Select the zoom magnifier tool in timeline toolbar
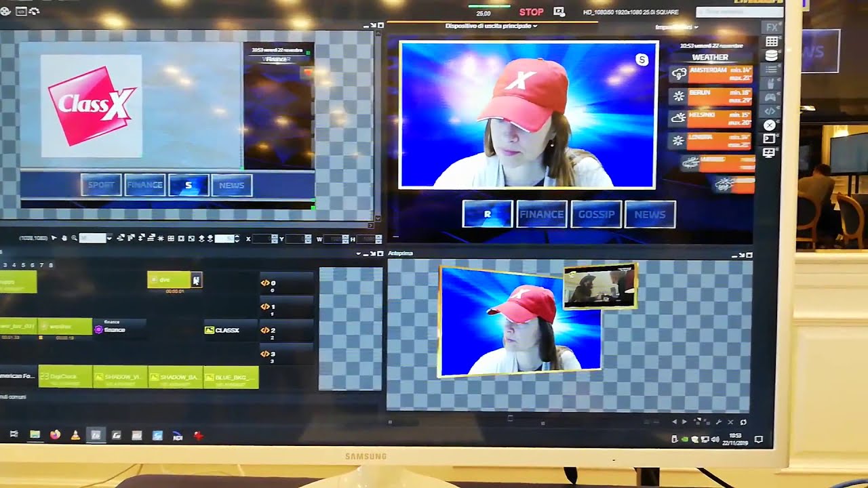 (x=74, y=237)
